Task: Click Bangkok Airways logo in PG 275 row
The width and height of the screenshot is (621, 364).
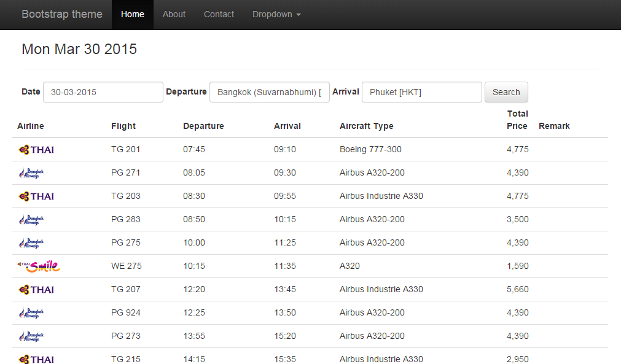Action: pos(31,243)
